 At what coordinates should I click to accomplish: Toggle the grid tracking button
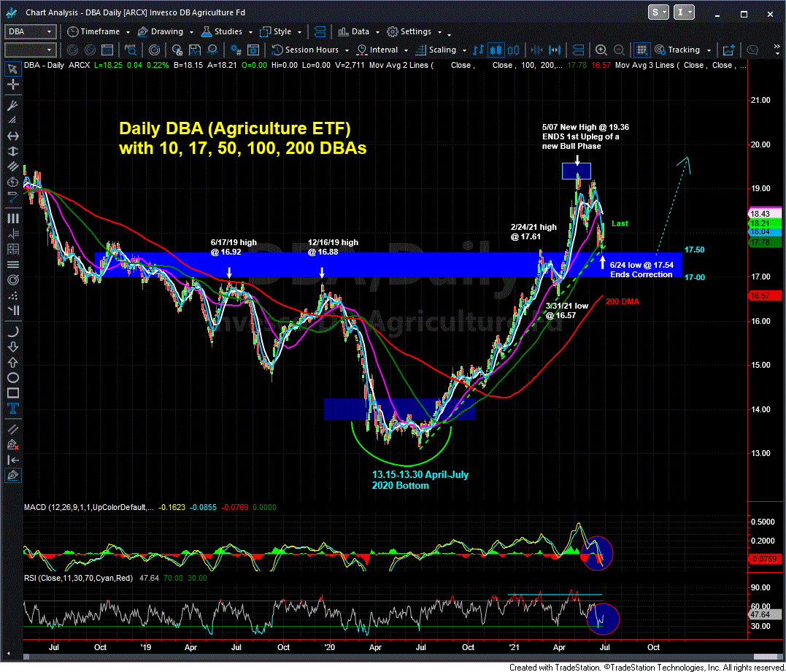(x=641, y=50)
